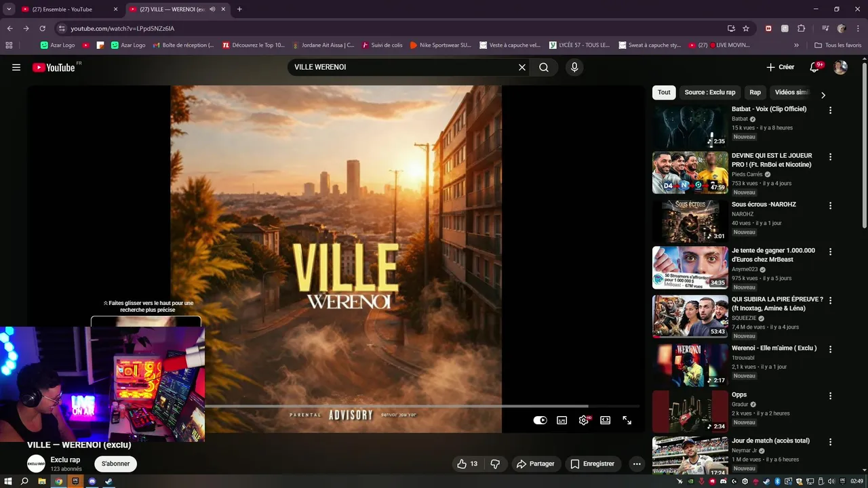
Task: Open Steam from taskbar
Action: pos(108,481)
